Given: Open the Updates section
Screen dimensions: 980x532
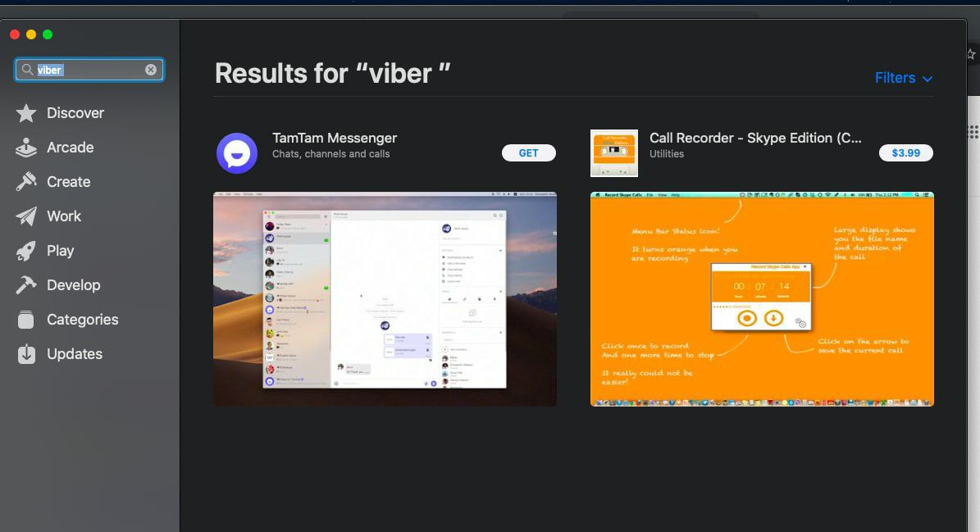Looking at the screenshot, I should [75, 353].
